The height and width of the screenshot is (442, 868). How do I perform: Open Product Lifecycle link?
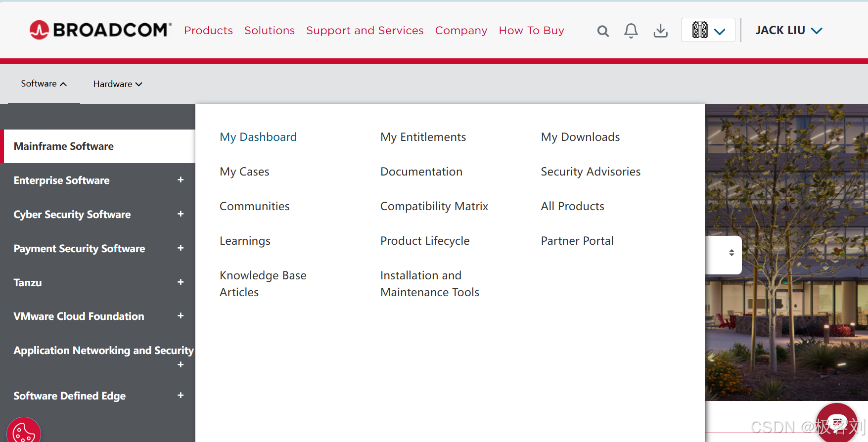coord(425,241)
